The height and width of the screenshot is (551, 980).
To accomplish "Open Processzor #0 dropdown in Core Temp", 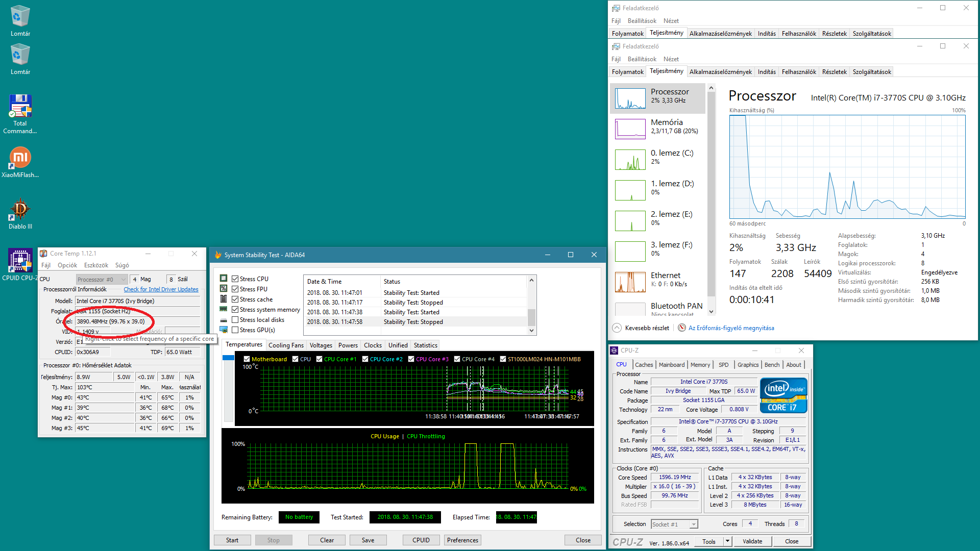I will [102, 279].
